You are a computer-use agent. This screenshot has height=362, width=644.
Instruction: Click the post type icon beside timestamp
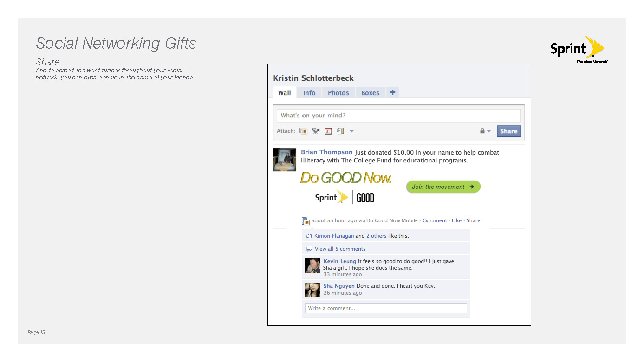pos(306,221)
